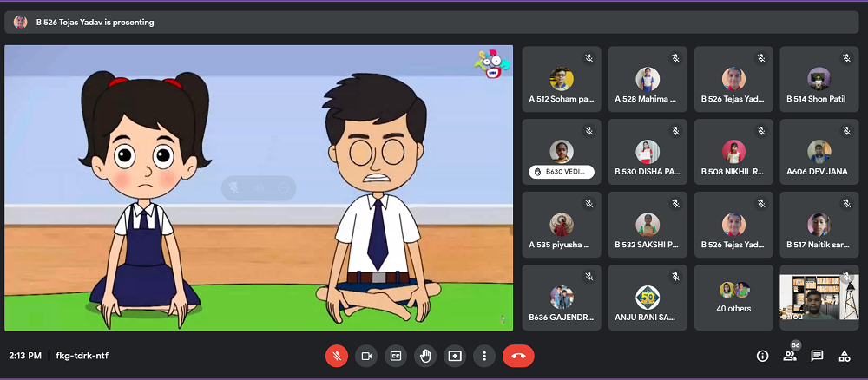Click the A606 DEV JANA participant tile
868x380 pixels.
pos(819,152)
